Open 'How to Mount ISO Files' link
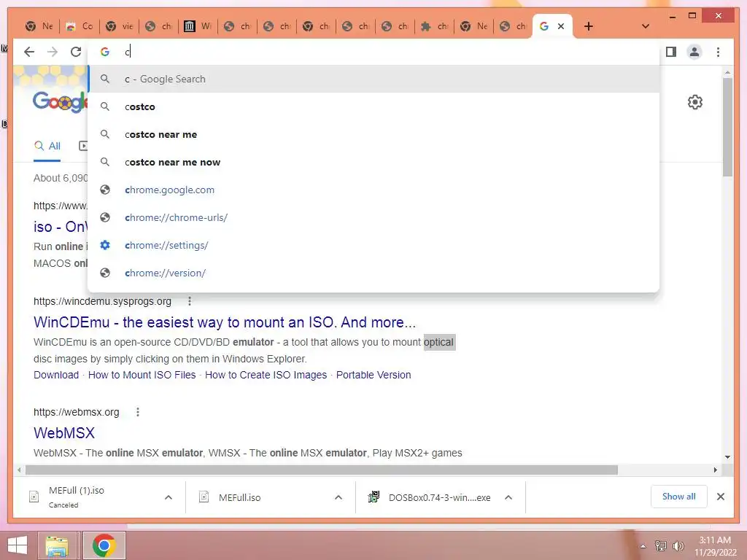The image size is (747, 560). point(142,375)
